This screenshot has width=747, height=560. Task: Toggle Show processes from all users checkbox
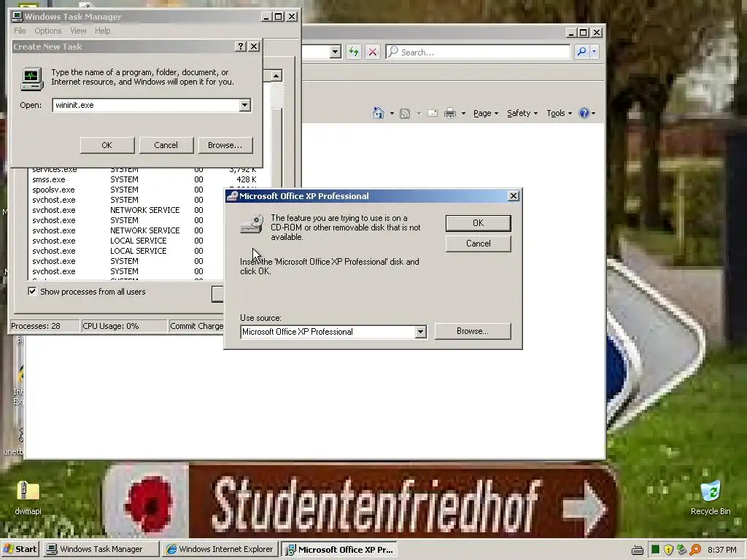pyautogui.click(x=32, y=292)
